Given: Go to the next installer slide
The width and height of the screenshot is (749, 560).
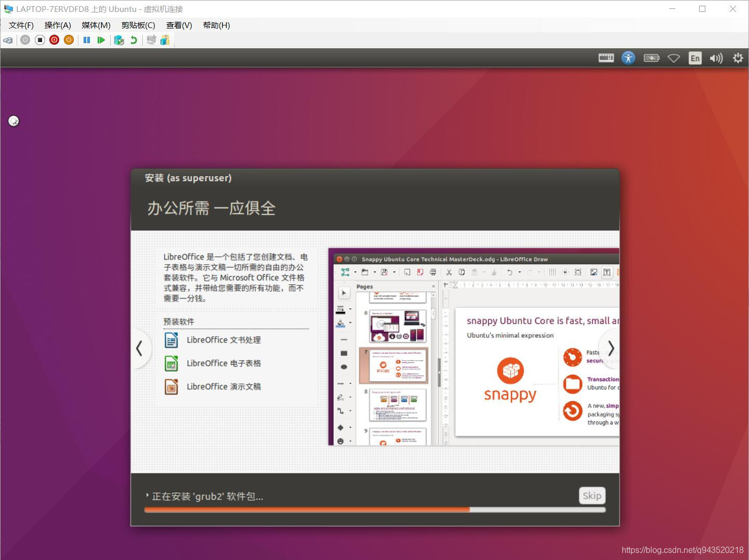Looking at the screenshot, I should pyautogui.click(x=611, y=348).
